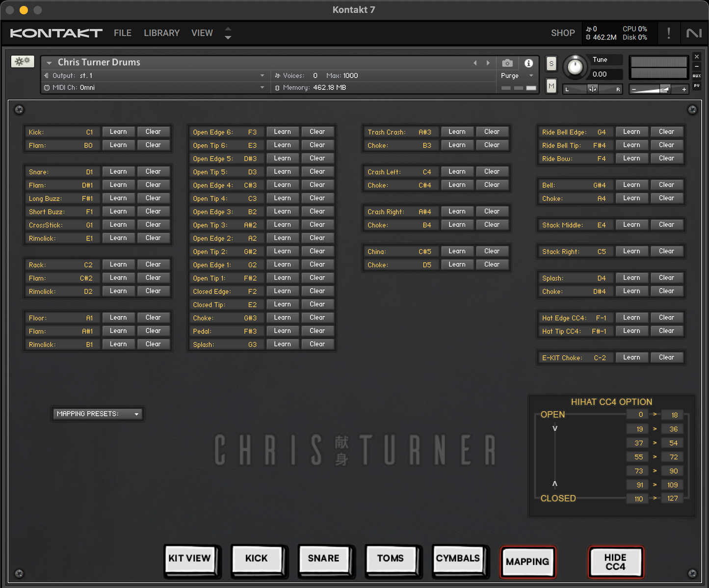
Task: Click the pan center icon
Action: point(592,89)
